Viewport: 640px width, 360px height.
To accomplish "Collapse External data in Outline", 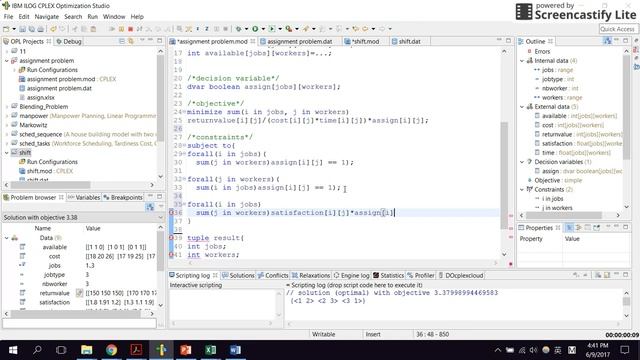I will 522,107.
